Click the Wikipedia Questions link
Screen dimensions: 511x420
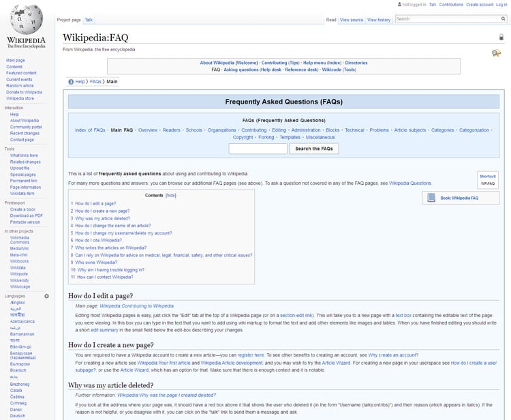click(x=410, y=183)
